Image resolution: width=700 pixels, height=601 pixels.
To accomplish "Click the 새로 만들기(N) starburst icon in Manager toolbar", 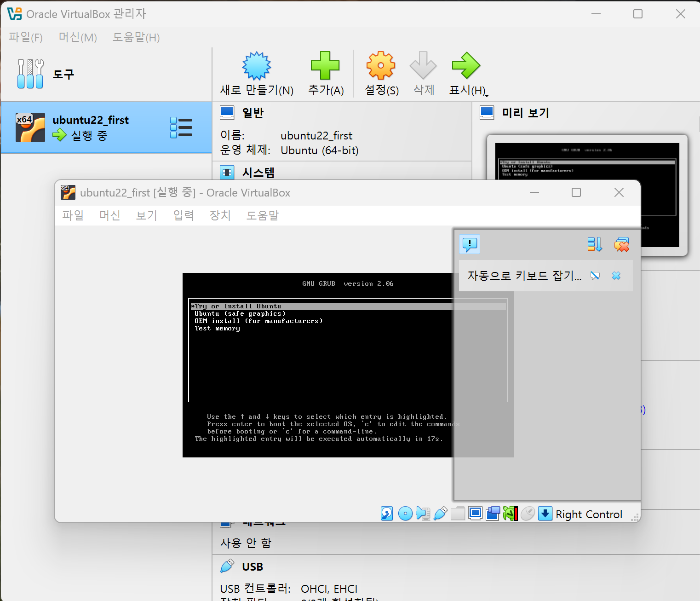I will pyautogui.click(x=257, y=66).
